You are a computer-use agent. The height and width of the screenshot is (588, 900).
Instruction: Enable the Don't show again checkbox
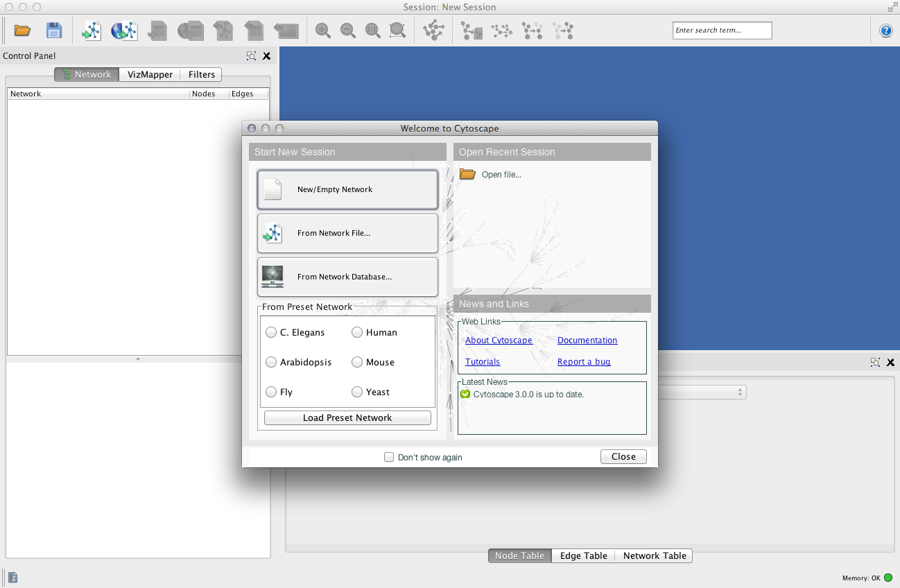(390, 458)
